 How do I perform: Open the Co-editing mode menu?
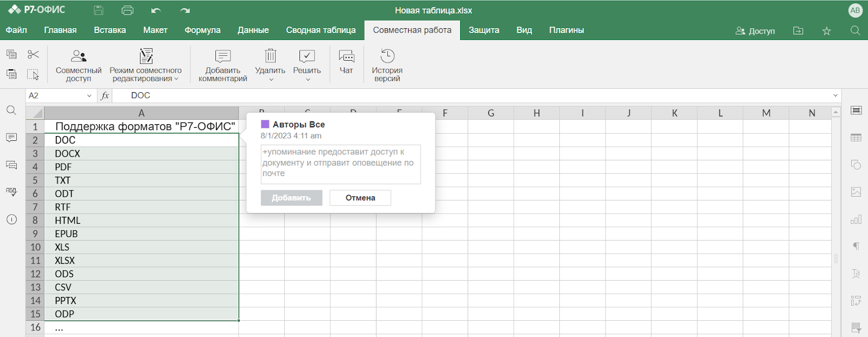pyautogui.click(x=145, y=66)
